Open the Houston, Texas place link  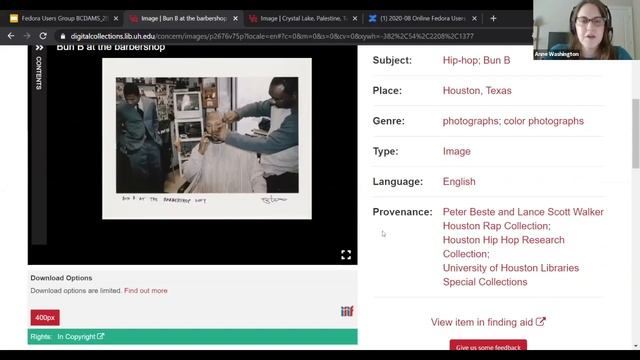click(477, 91)
